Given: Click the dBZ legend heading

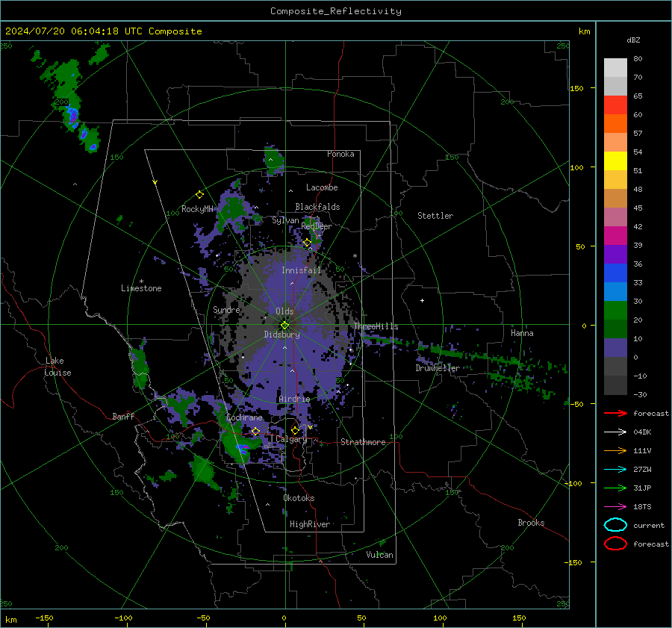Looking at the screenshot, I should pyautogui.click(x=633, y=40).
